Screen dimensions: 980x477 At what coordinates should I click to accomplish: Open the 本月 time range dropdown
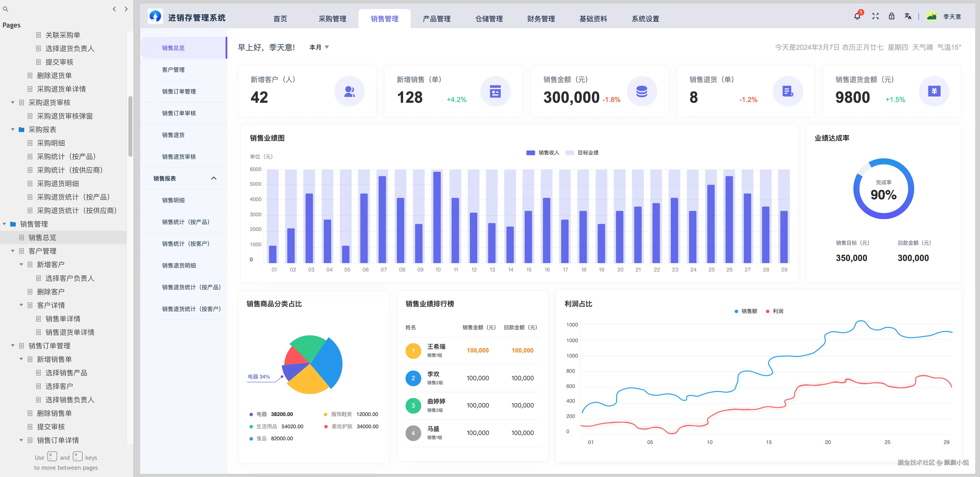tap(319, 47)
